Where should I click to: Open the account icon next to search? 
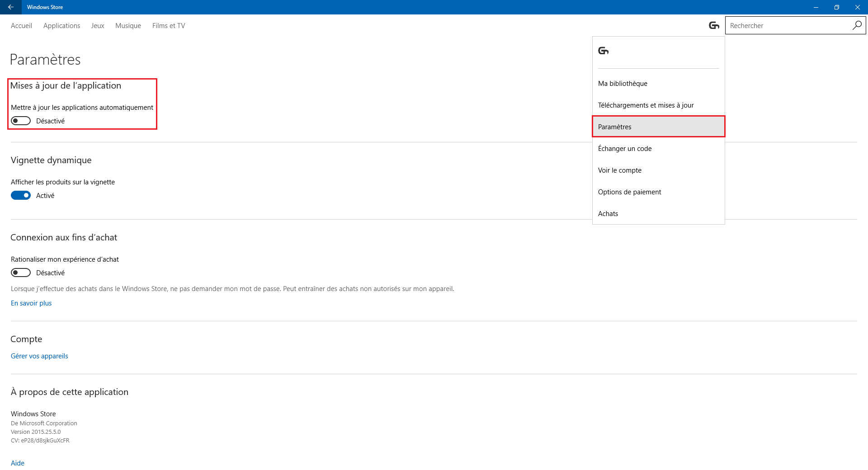[x=714, y=25]
